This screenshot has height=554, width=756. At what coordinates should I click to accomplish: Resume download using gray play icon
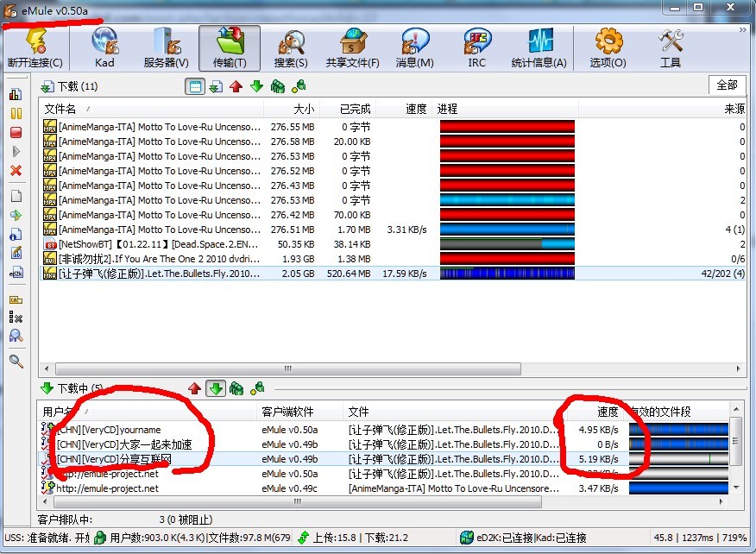pos(16,151)
